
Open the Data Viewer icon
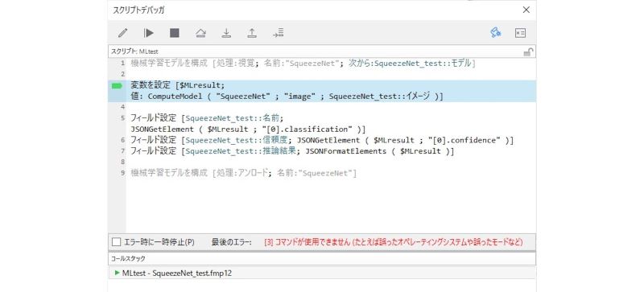point(520,33)
